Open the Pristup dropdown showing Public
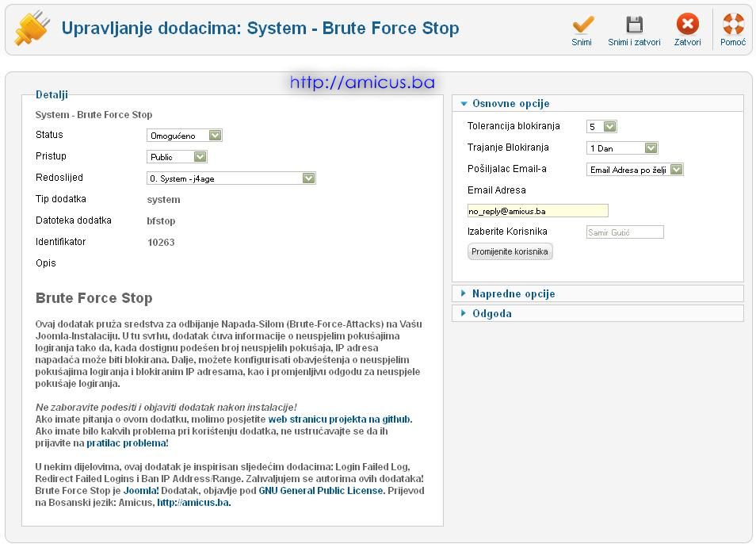Image resolution: width=756 pixels, height=544 pixels. [177, 157]
